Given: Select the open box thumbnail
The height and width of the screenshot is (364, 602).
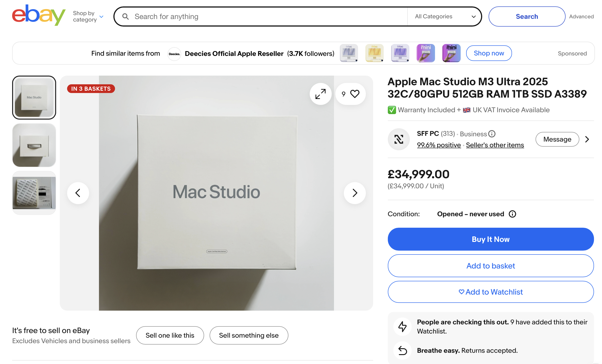Looking at the screenshot, I should (34, 145).
